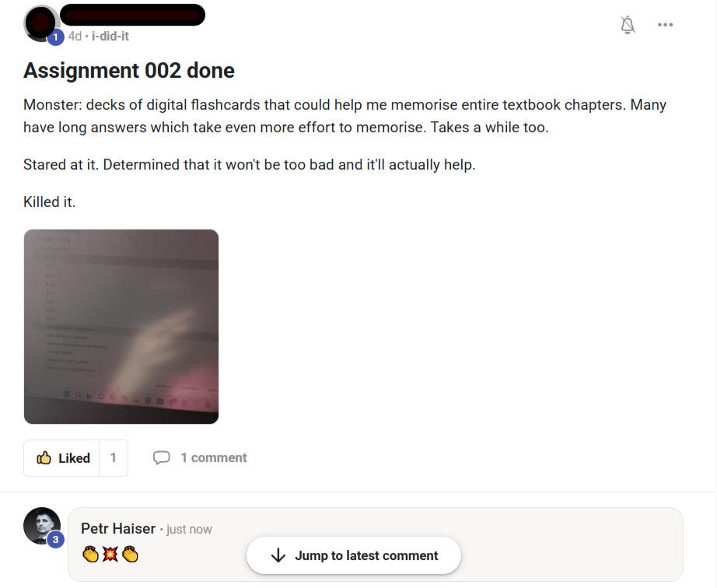717x588 pixels.
Task: Click the Assignment 002 done title
Action: point(129,71)
